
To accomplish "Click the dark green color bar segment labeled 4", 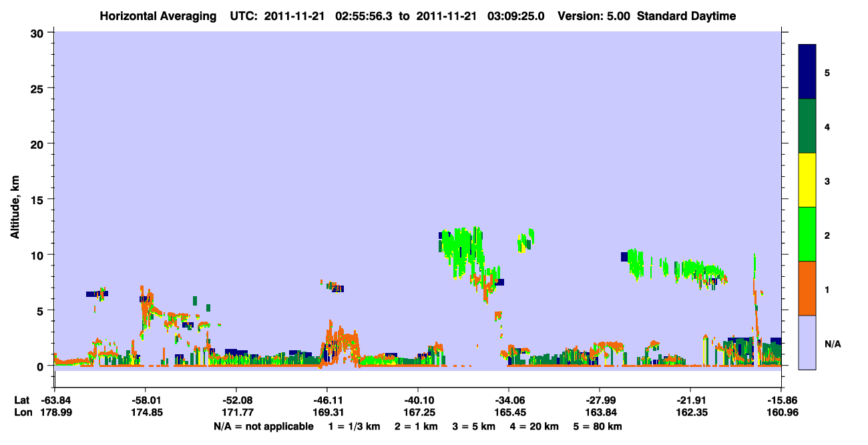I will click(x=807, y=126).
